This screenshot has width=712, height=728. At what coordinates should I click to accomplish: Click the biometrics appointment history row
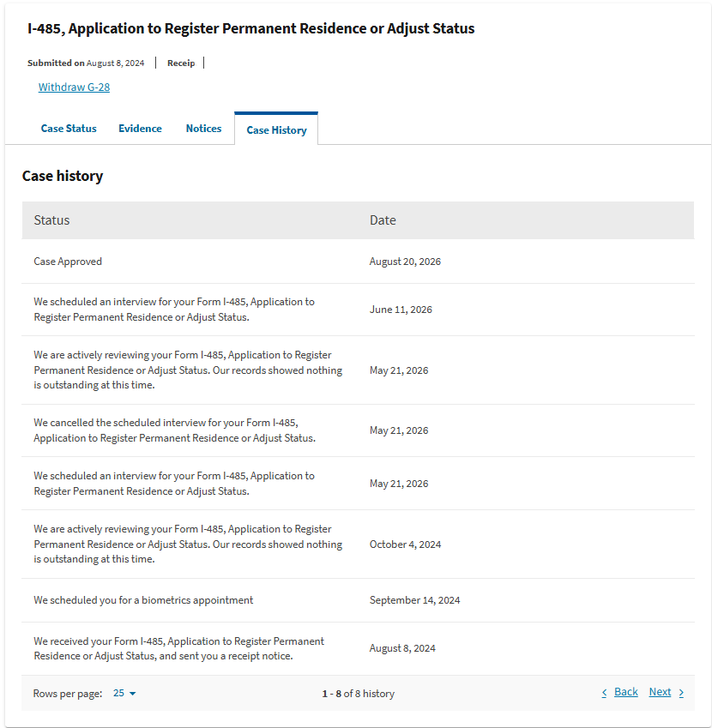click(x=358, y=600)
